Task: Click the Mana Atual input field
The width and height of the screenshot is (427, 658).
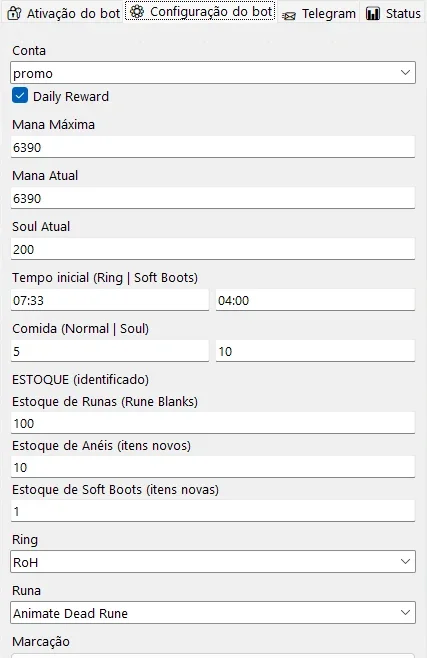Action: 213,198
